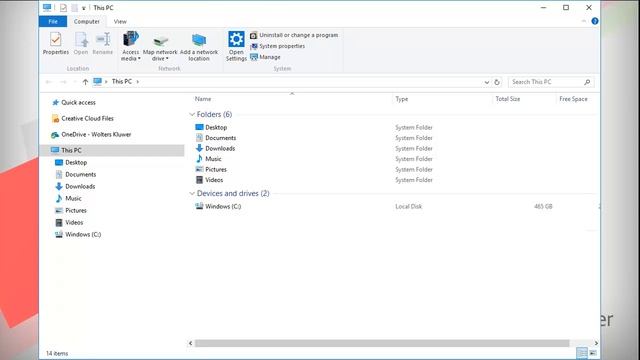
Task: Collapse the ribbon with the arrow
Action: (584, 21)
